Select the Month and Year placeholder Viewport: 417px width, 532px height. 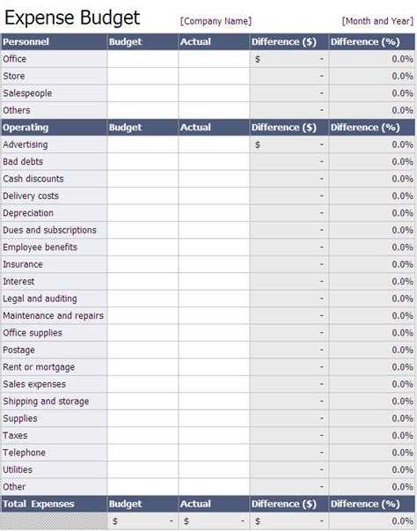[377, 21]
